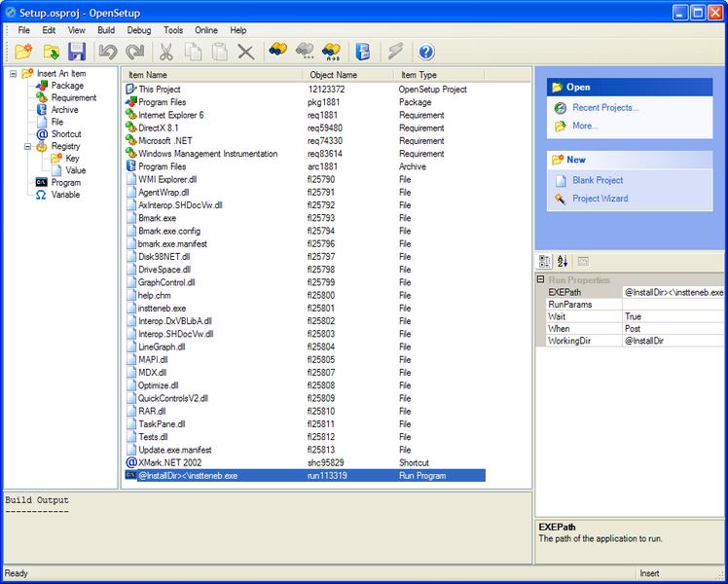Viewport: 728px width, 584px height.
Task: Open Recent Projects link
Action: click(605, 107)
